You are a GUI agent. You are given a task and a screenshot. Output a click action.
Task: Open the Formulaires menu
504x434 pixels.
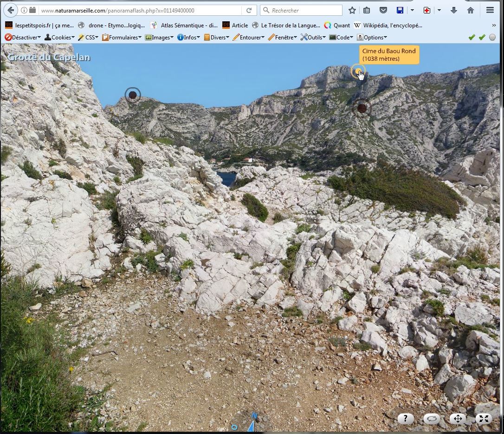point(122,37)
